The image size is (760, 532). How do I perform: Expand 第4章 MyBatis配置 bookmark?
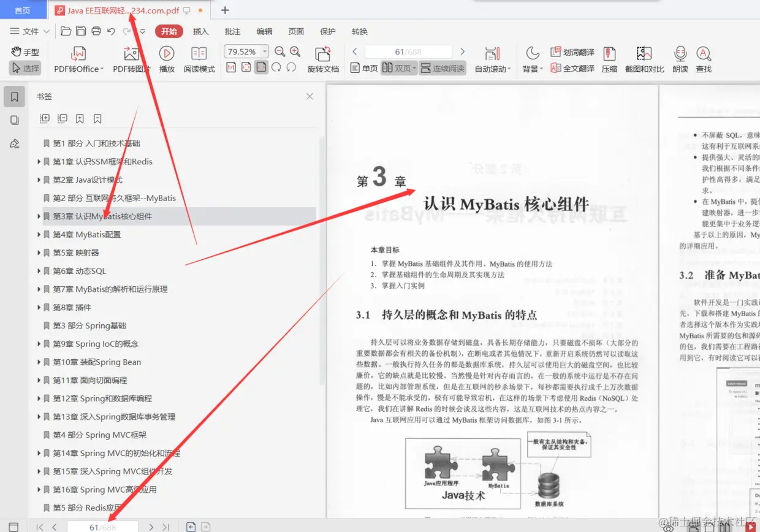tap(39, 235)
